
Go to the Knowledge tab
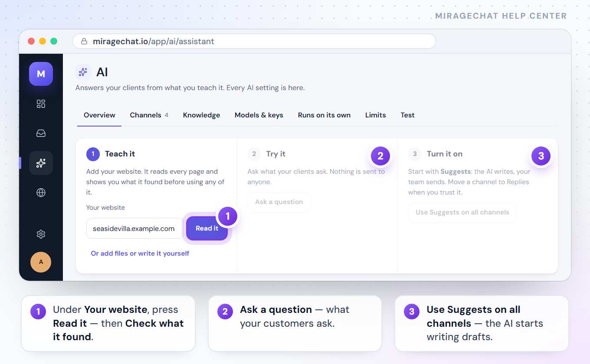(201, 115)
